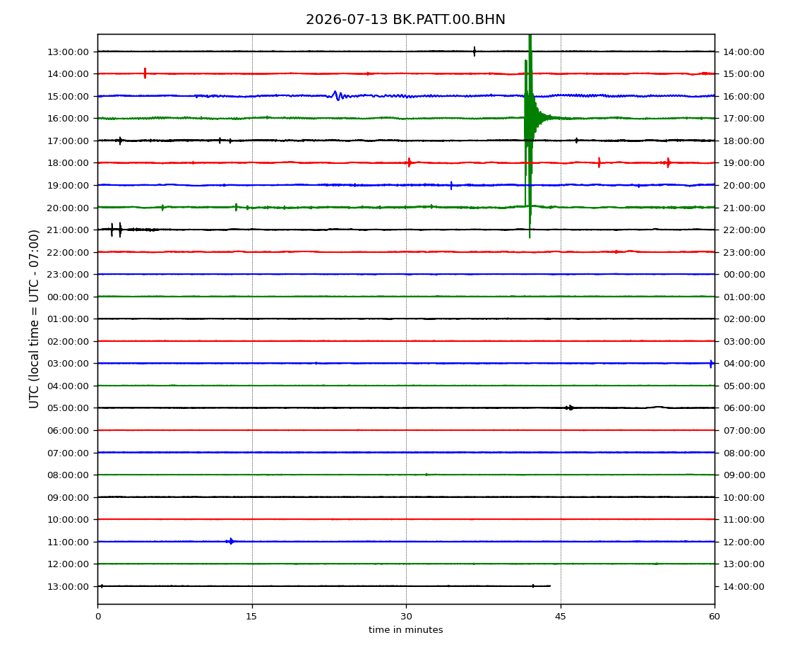Click the right-side 14:00:00 label at bottom
Screen dimensions: 812x671
[x=744, y=586]
